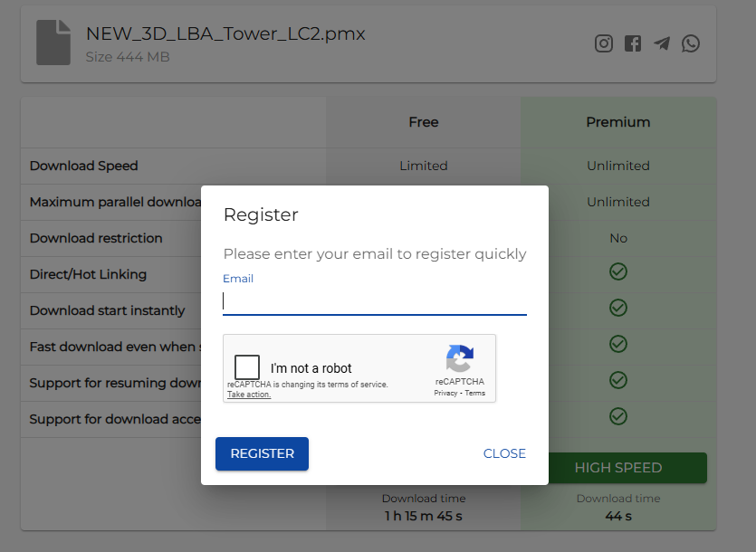Click Premium checkmark for Download start instantly
Viewport: 756px width, 552px height.
click(618, 308)
